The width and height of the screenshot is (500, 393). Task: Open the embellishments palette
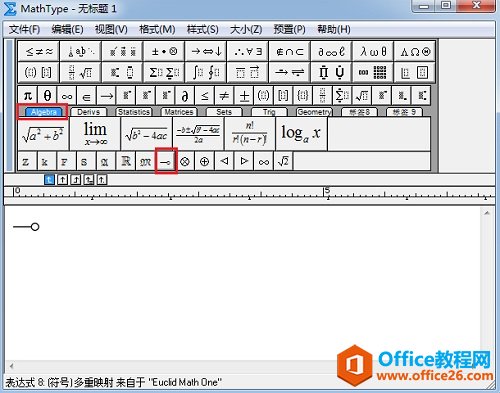pos(122,51)
